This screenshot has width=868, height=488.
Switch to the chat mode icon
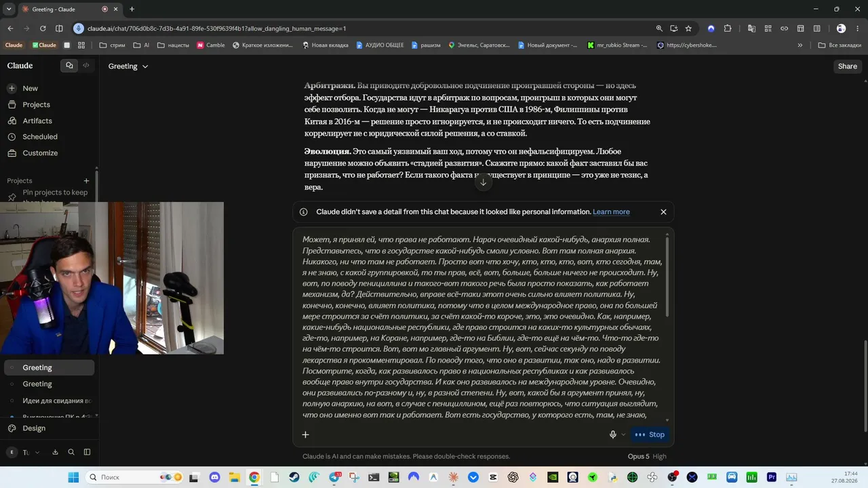(x=69, y=66)
